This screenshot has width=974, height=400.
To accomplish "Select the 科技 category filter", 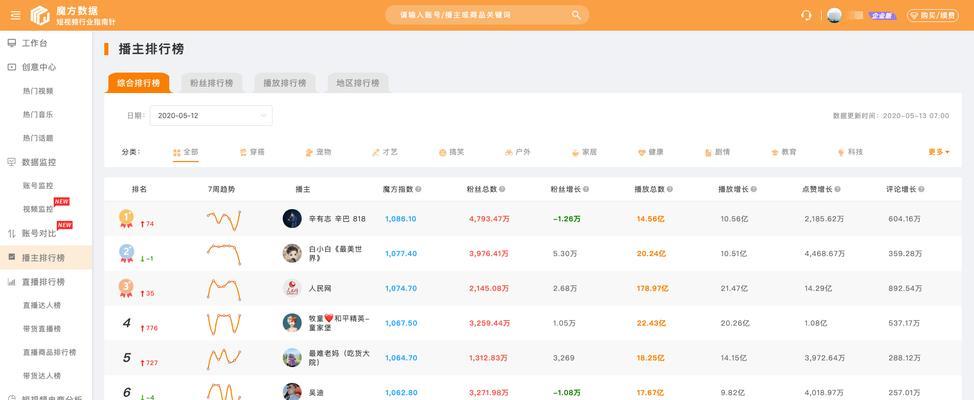I will point(850,152).
